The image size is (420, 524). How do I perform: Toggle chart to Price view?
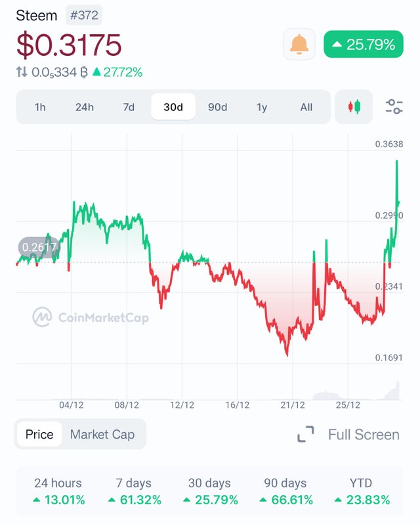(x=39, y=434)
